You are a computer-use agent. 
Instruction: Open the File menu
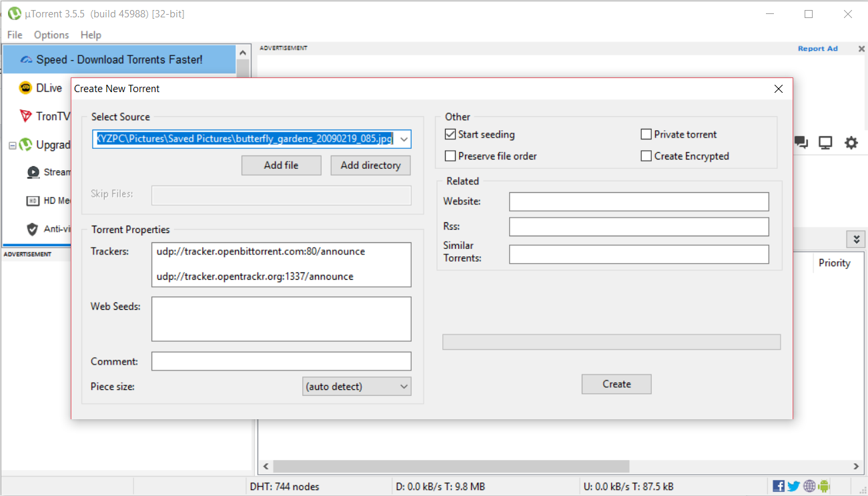[x=15, y=35]
